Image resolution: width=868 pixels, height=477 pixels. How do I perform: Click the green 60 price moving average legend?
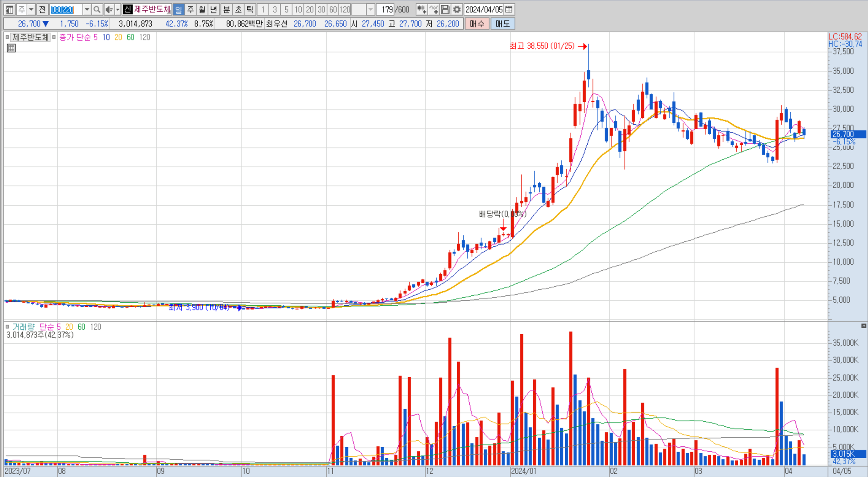point(131,37)
